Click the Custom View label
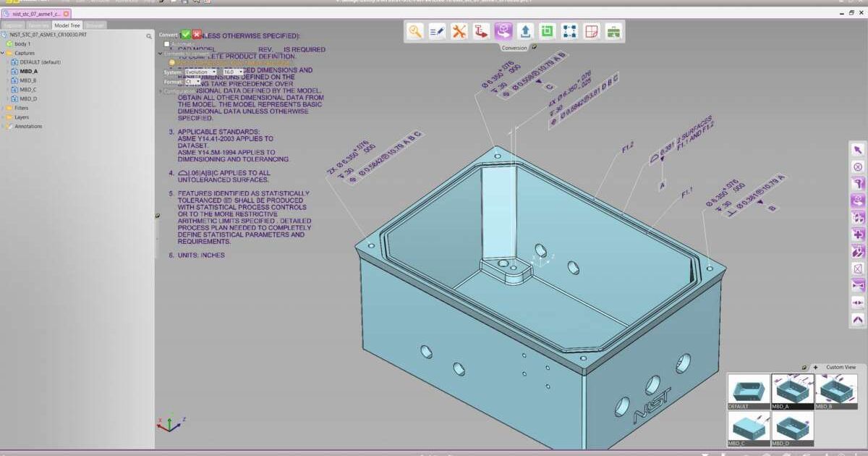The image size is (868, 456). (x=841, y=367)
